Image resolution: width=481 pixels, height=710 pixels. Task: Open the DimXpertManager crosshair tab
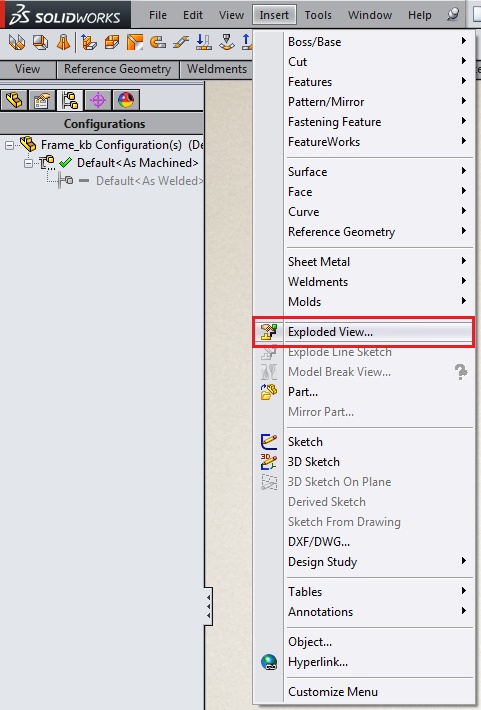tap(98, 100)
